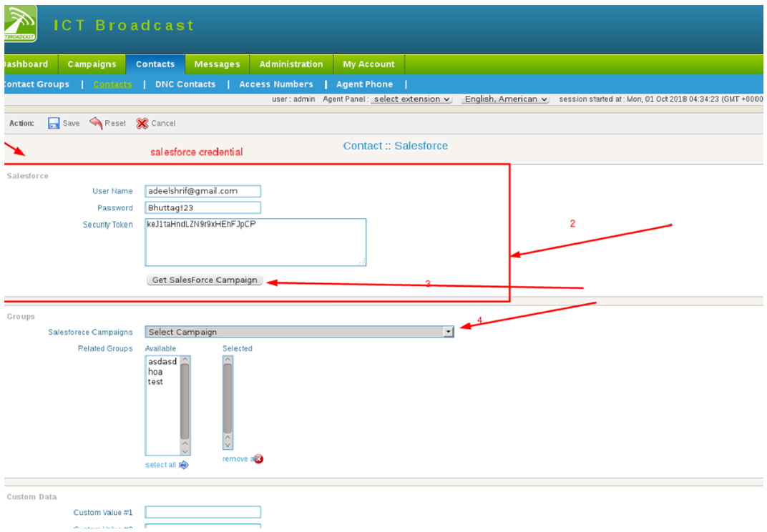
Task: Open the Campaigns tab
Action: (92, 64)
